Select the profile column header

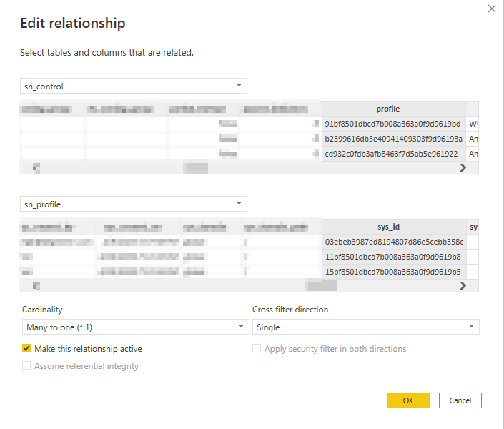point(394,109)
